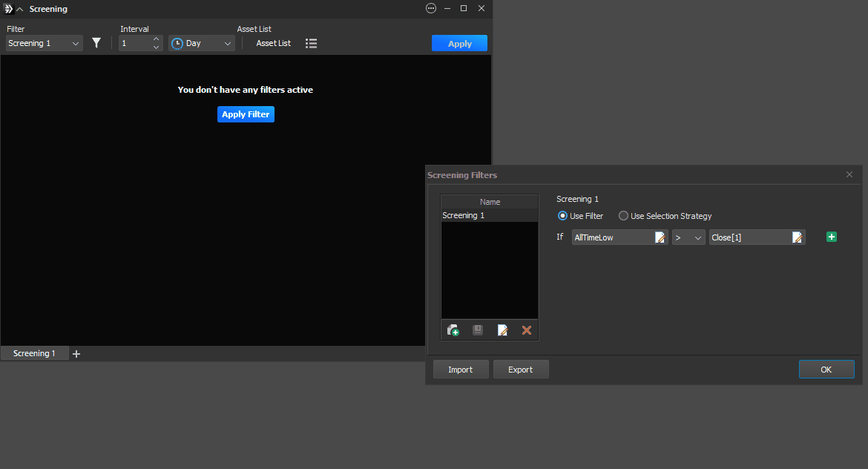Add a new tab with plus
868x469 pixels.
tap(76, 354)
